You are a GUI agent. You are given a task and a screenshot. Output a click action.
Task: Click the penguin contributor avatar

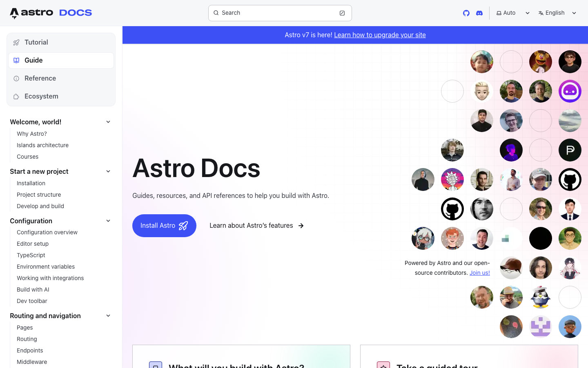click(541, 297)
